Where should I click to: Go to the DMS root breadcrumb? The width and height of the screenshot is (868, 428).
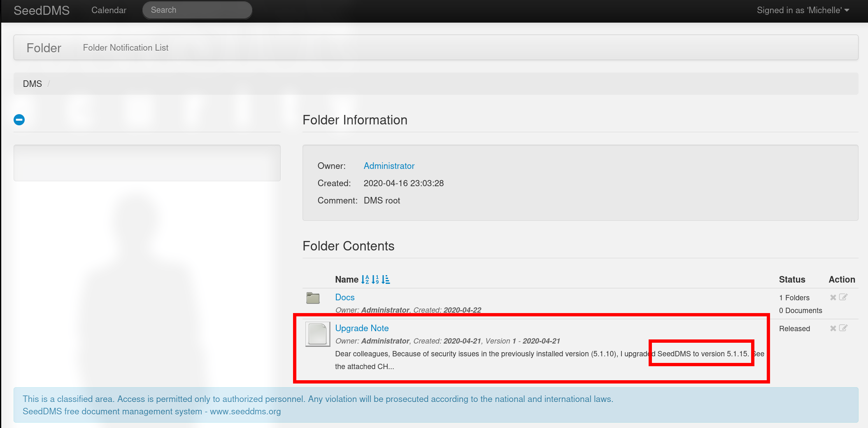pos(33,84)
